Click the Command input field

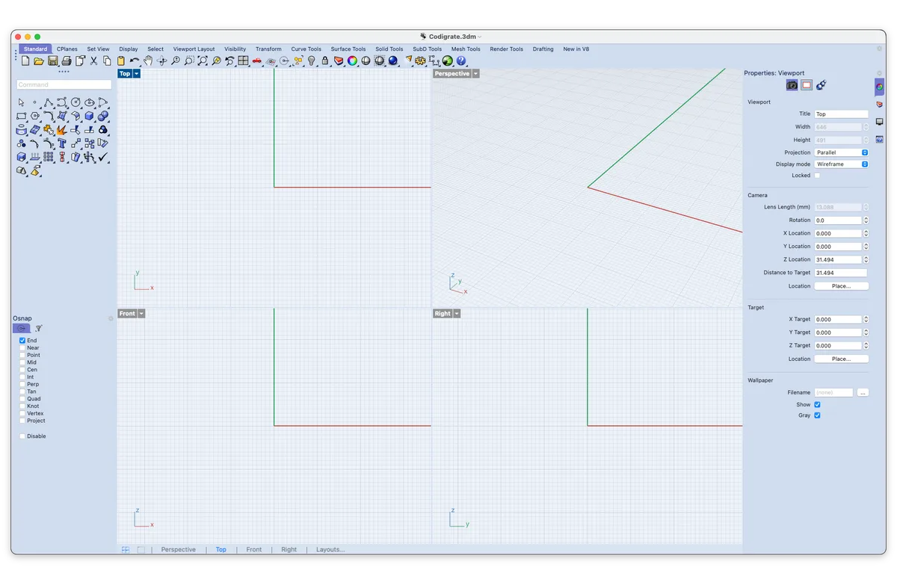click(53, 84)
